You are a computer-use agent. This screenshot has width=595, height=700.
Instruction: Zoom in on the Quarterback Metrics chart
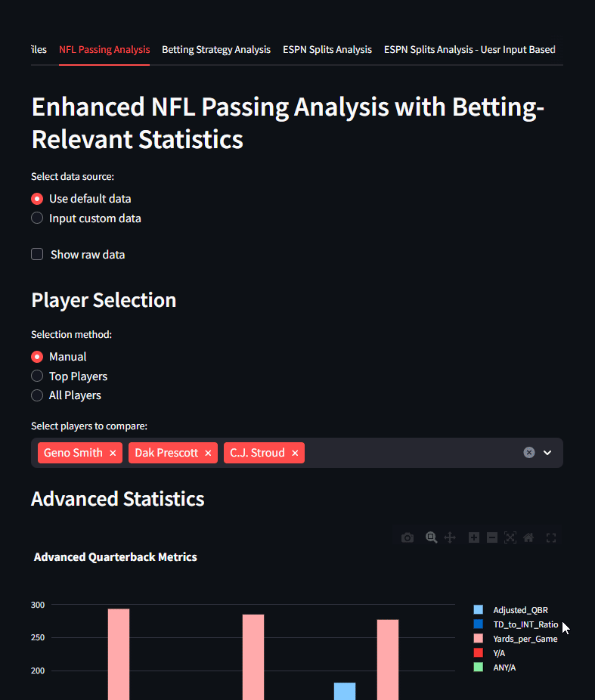coord(473,537)
